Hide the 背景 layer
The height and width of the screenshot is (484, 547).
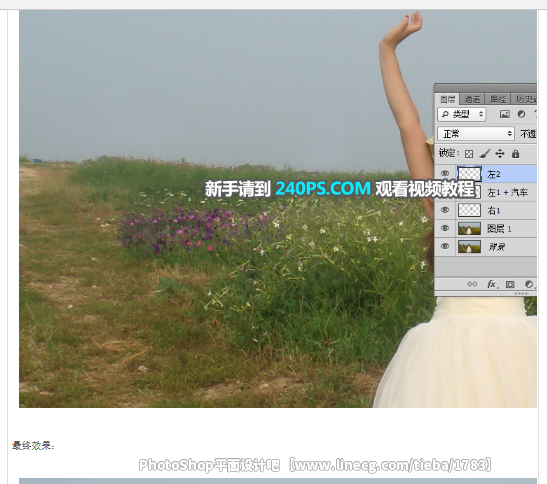pos(445,246)
